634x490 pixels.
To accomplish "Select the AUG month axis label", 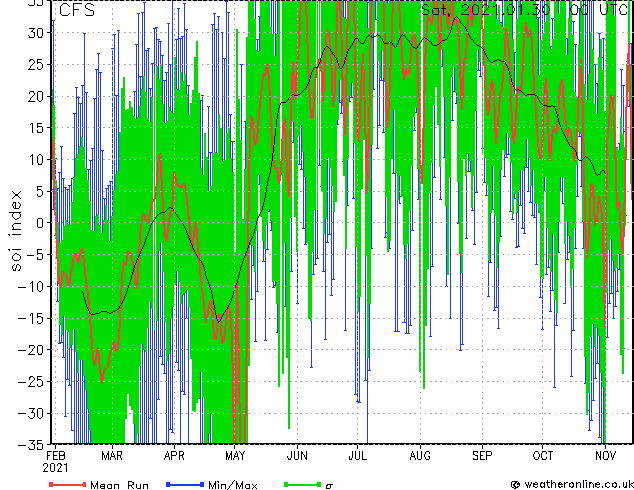I will pos(420,456).
